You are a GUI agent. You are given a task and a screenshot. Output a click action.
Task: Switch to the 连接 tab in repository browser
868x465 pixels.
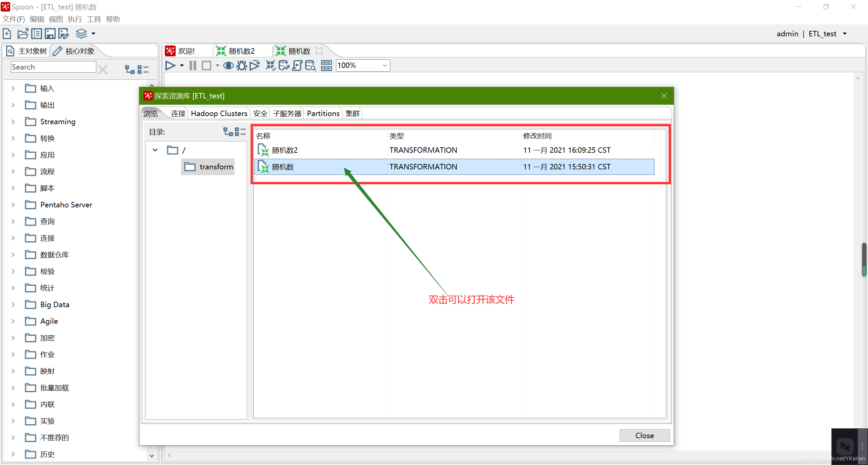click(x=176, y=113)
